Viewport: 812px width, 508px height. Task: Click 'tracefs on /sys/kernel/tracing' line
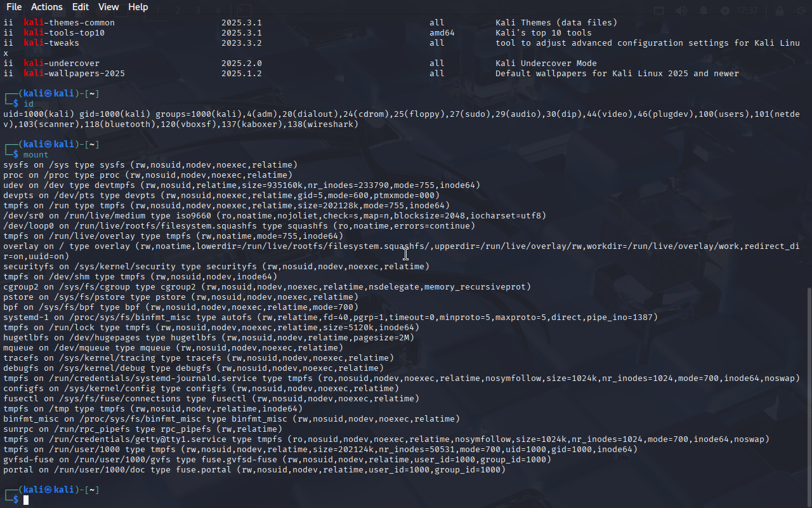tap(199, 358)
